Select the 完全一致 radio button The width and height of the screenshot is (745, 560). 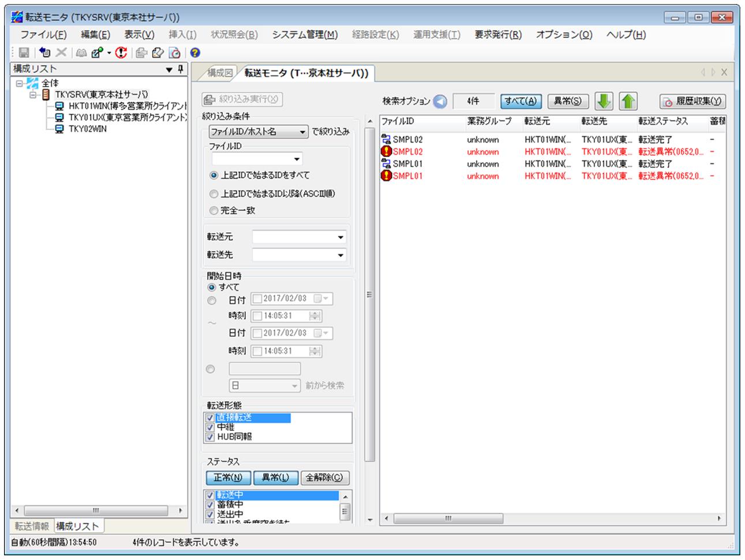[x=214, y=211]
